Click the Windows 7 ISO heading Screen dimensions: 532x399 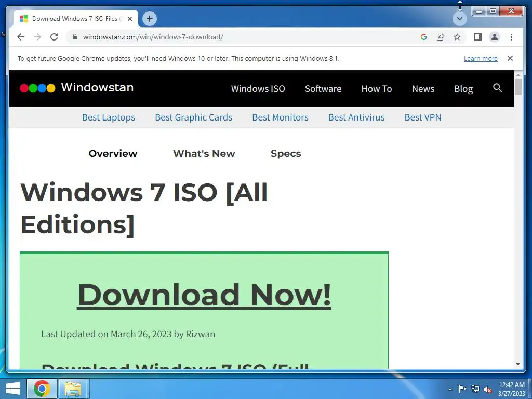144,208
